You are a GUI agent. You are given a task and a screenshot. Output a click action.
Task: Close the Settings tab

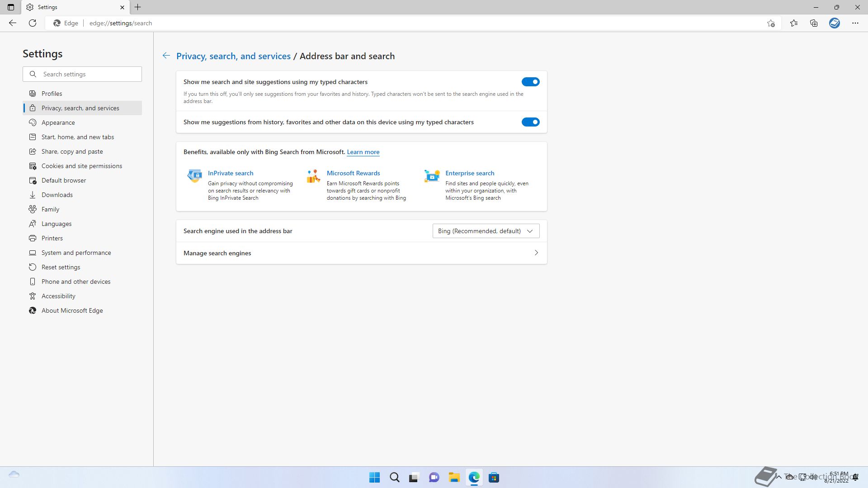coord(122,7)
